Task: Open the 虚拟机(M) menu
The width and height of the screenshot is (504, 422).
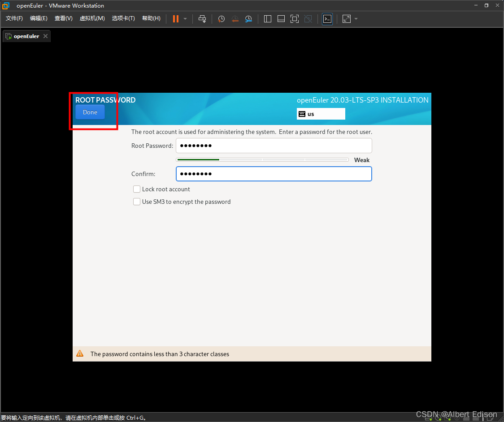Action: 92,18
